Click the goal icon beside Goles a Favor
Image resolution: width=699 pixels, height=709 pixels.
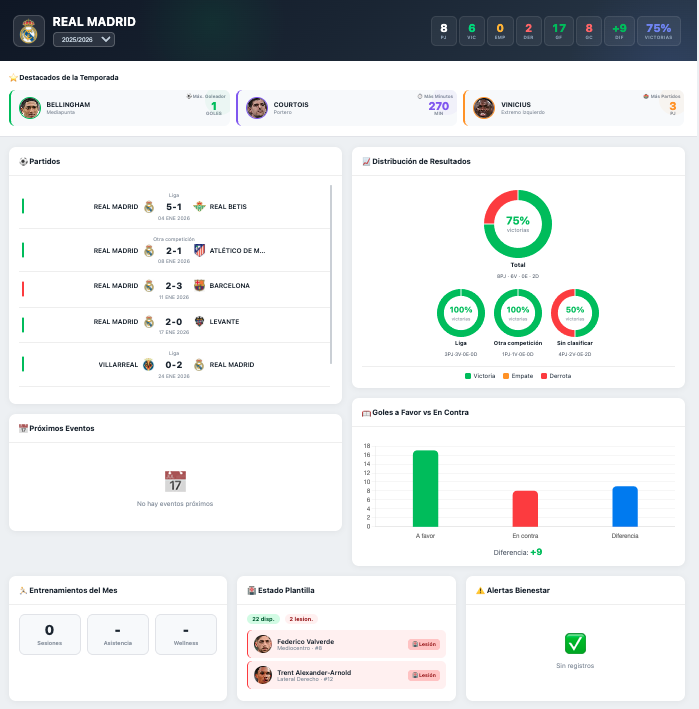tap(366, 413)
